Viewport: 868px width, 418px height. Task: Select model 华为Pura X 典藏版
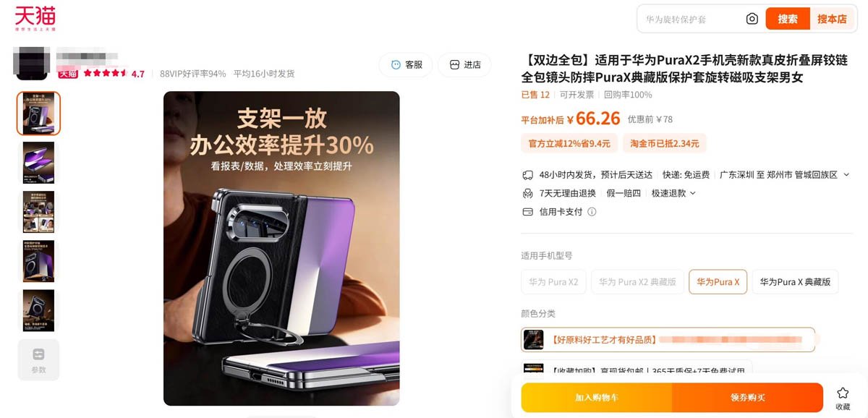(795, 282)
